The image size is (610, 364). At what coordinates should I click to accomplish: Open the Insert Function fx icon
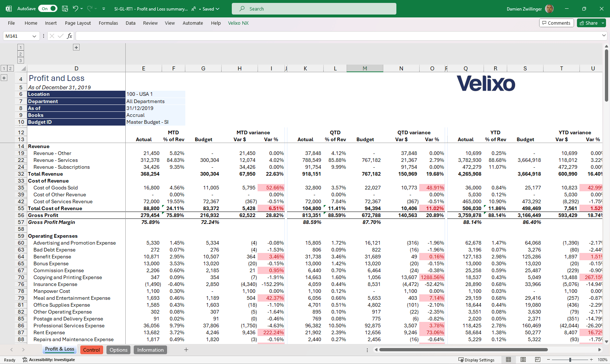point(69,36)
